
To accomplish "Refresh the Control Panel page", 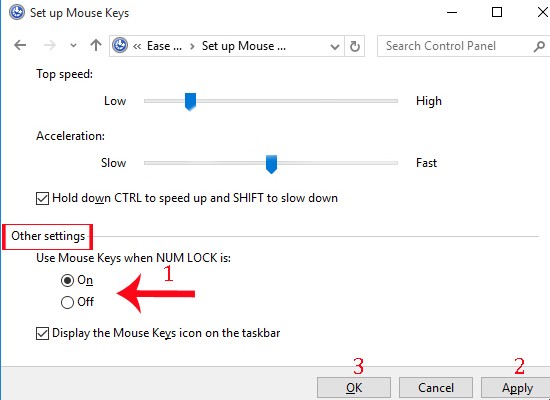I will pyautogui.click(x=355, y=46).
